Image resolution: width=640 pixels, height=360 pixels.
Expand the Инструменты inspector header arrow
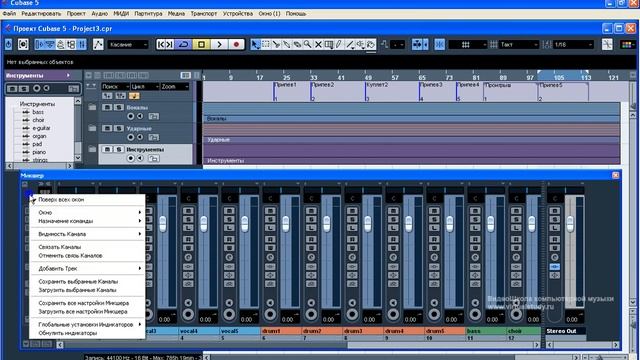tap(69, 75)
